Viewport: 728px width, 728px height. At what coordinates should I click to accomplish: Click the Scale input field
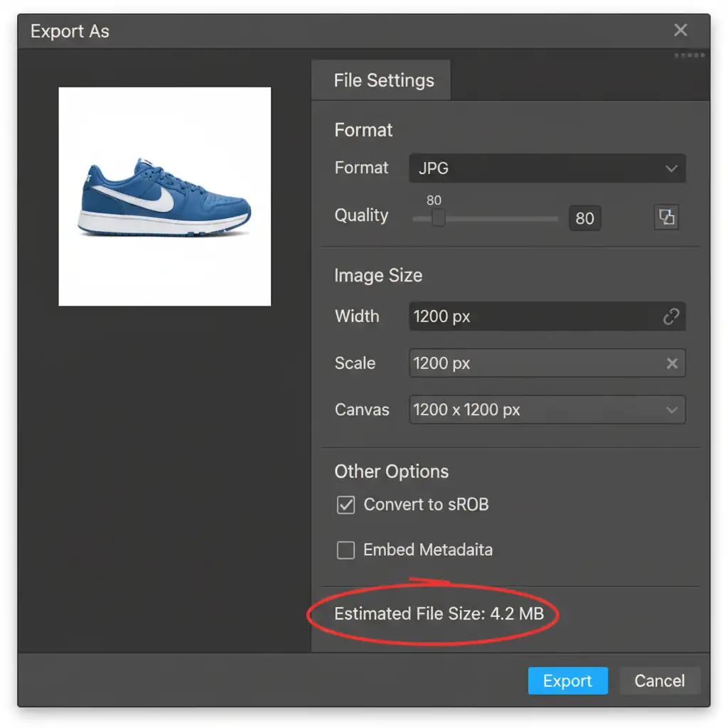(533, 364)
